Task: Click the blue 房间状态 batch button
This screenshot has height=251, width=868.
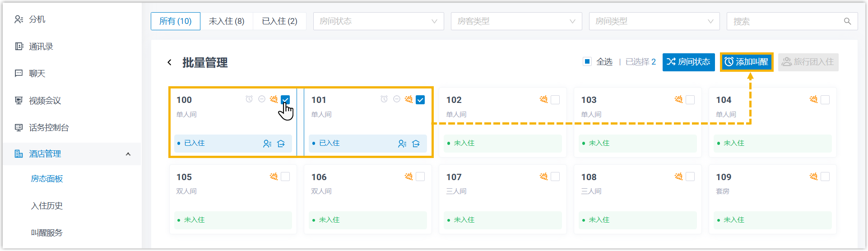Action: pyautogui.click(x=688, y=62)
